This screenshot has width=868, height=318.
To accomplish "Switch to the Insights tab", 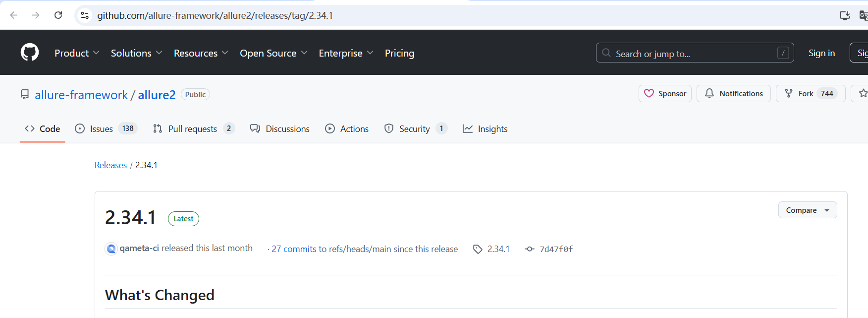I will tap(485, 128).
